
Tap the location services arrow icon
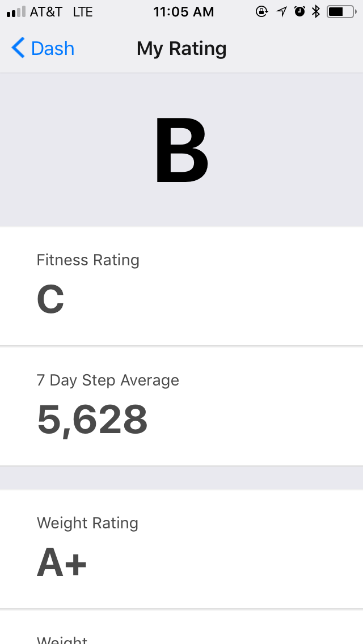[x=282, y=11]
